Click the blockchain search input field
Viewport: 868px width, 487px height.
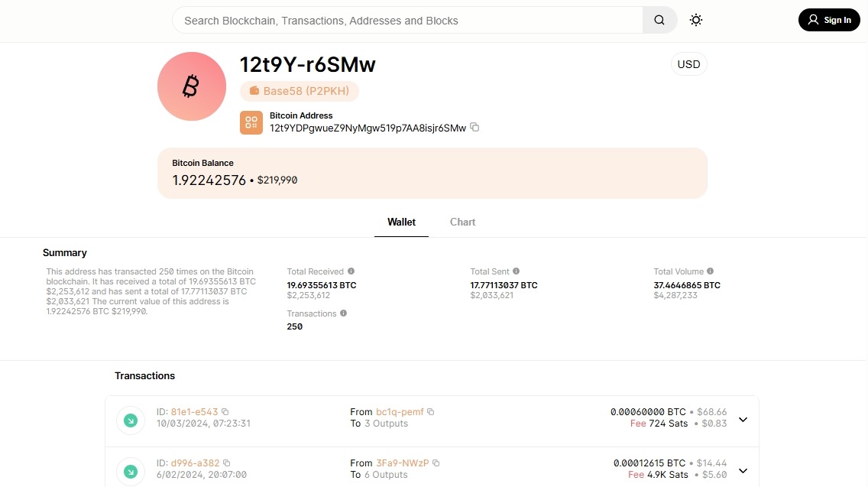409,21
